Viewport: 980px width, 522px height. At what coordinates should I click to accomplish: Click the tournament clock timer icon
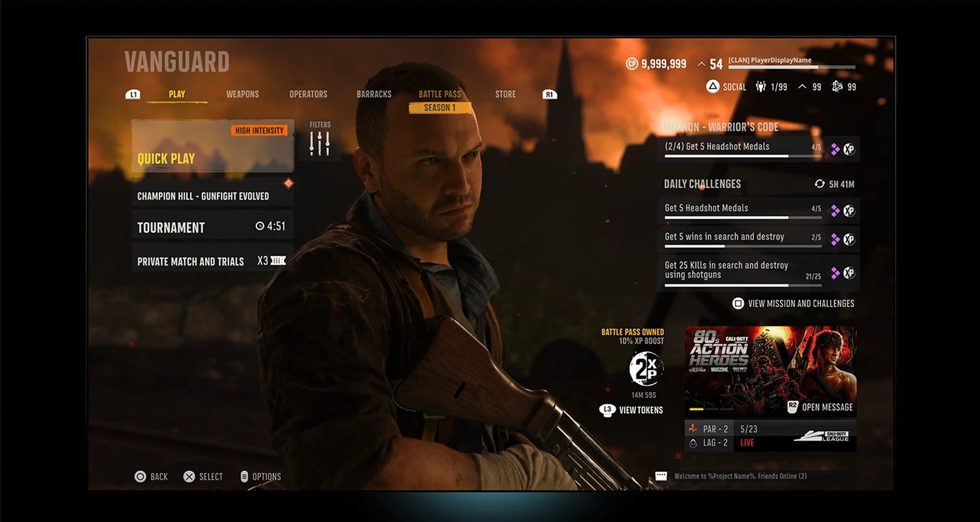tap(260, 226)
